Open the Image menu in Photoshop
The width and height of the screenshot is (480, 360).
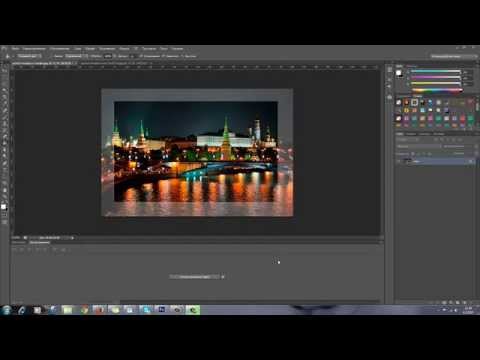pyautogui.click(x=60, y=49)
